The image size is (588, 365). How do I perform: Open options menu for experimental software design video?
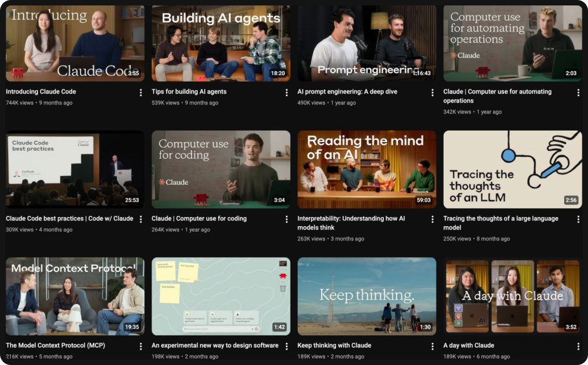point(287,346)
